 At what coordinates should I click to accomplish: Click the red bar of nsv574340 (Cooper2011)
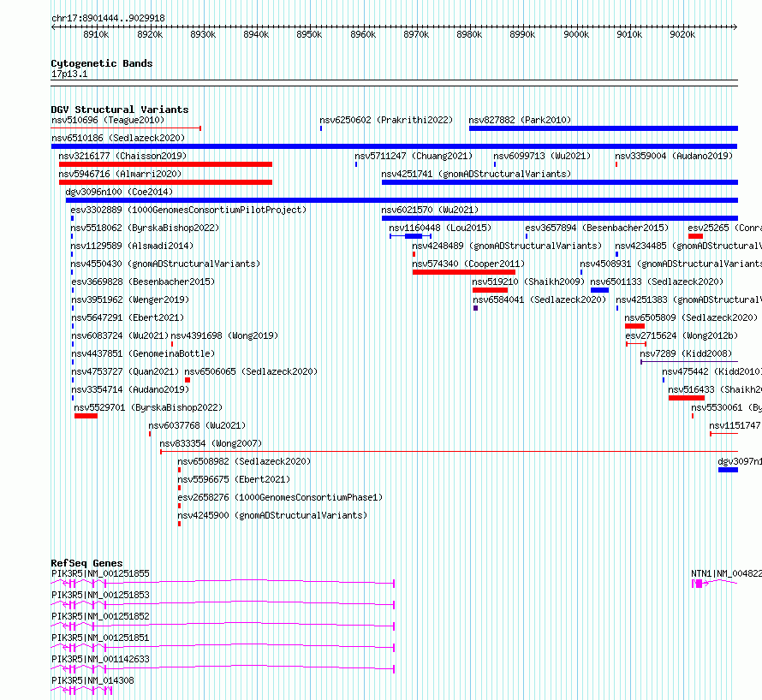(463, 272)
